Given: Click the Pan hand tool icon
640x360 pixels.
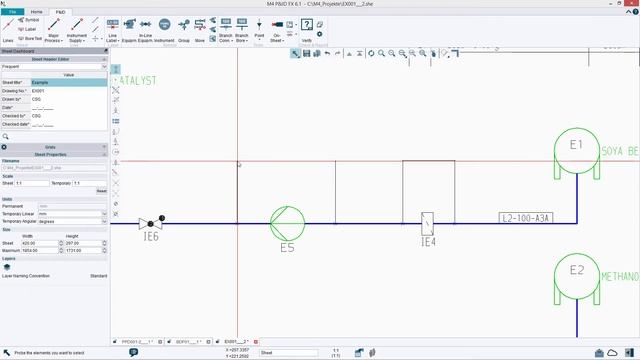Looking at the screenshot, I should click(433, 53).
